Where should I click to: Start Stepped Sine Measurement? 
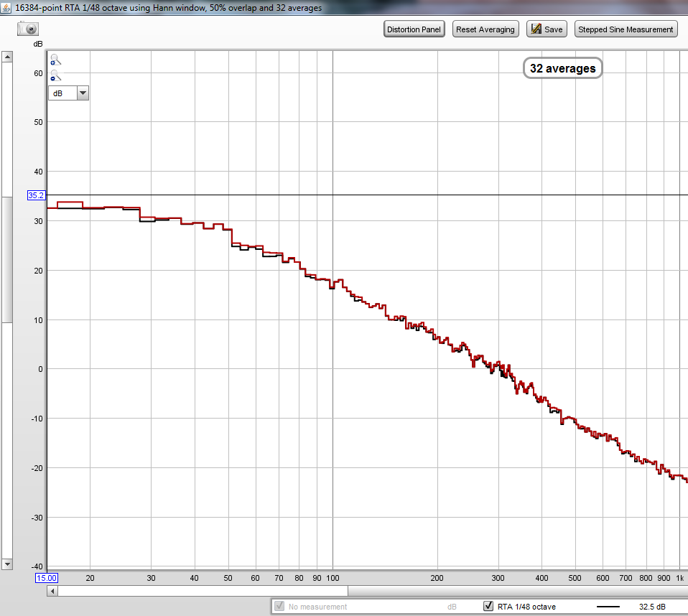626,29
